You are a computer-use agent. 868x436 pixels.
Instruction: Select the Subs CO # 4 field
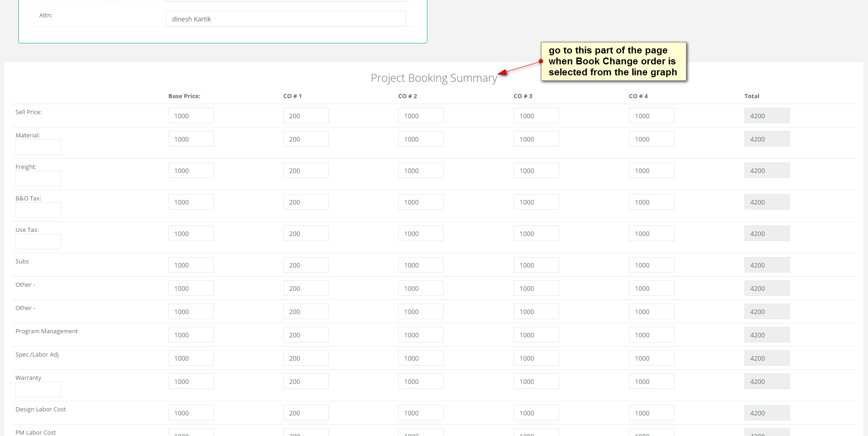651,265
